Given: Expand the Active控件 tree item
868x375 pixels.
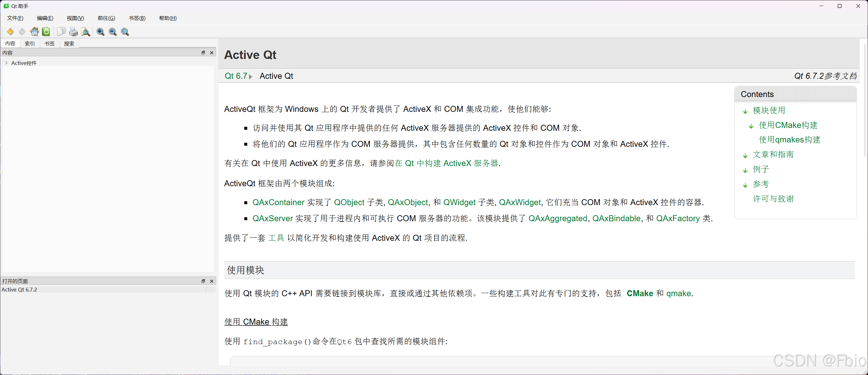Looking at the screenshot, I should tap(6, 63).
